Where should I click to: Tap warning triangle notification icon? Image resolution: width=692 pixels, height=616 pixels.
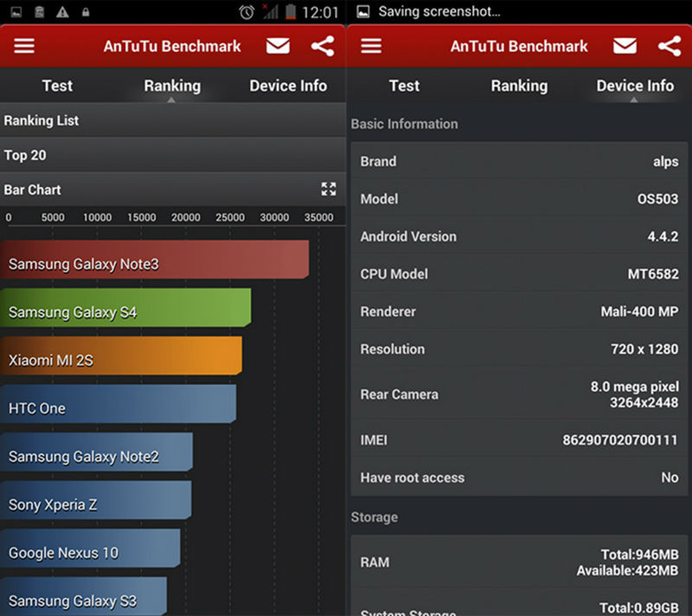pos(62,12)
